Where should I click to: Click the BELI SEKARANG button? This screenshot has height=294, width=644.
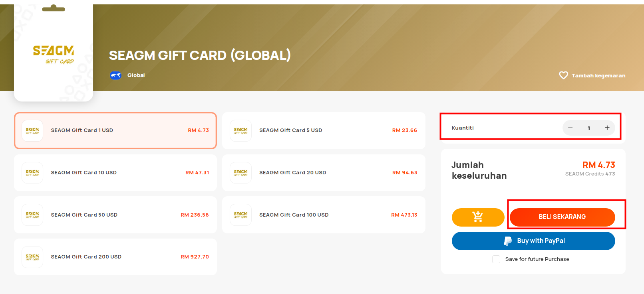coord(562,217)
